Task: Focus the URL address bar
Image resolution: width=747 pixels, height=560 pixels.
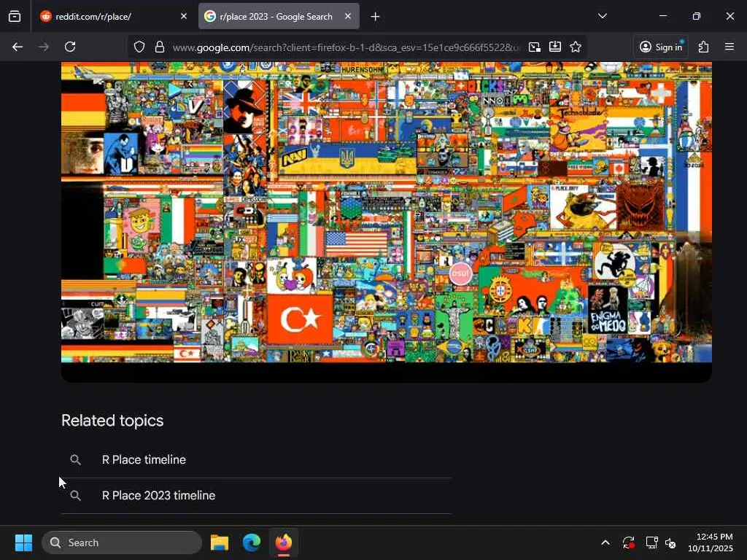Action: pos(345,47)
